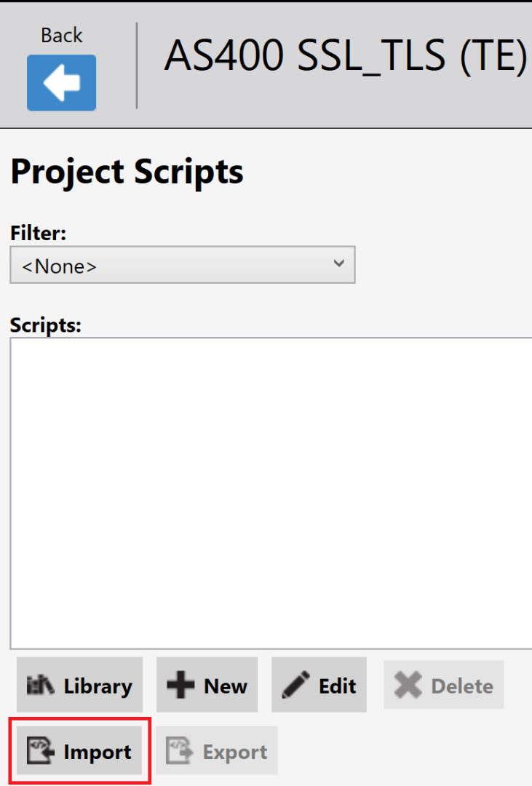This screenshot has height=786, width=532.
Task: Open the Filter dropdown
Action: (182, 265)
